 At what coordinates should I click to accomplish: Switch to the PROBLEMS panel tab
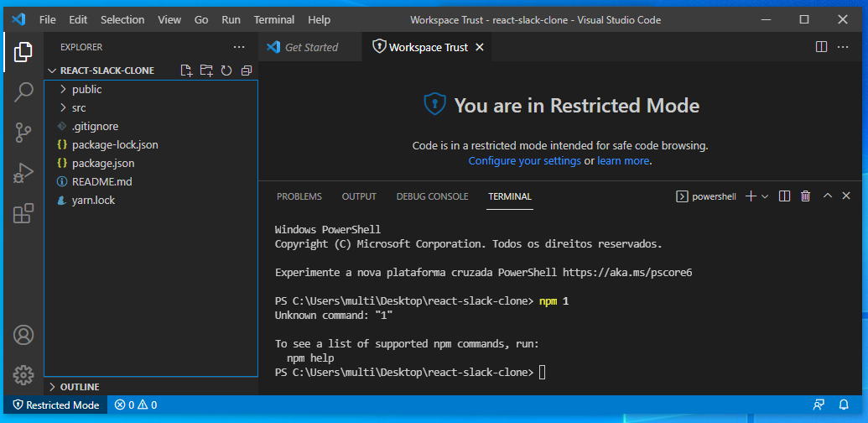pyautogui.click(x=299, y=196)
